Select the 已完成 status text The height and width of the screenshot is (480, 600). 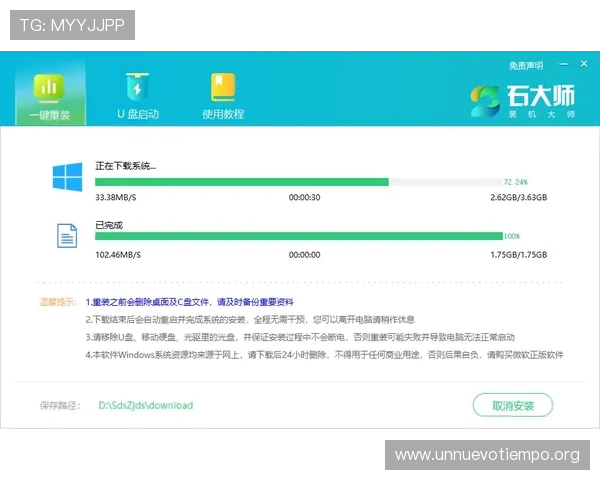[x=109, y=225]
